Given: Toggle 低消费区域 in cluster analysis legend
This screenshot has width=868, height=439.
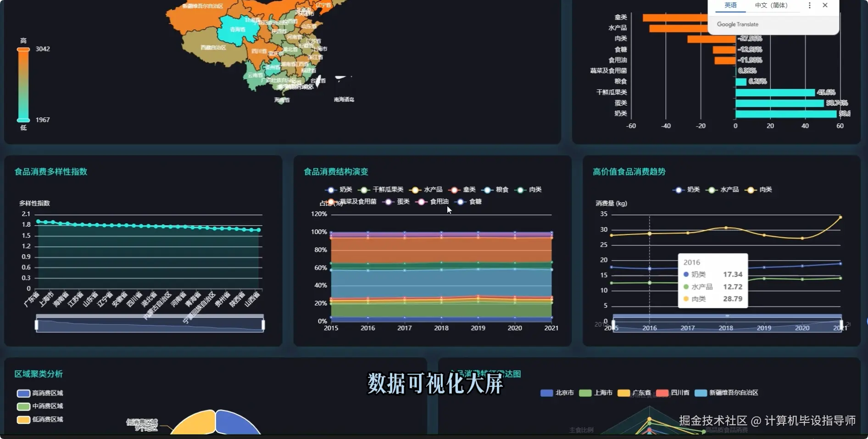Looking at the screenshot, I should 40,419.
